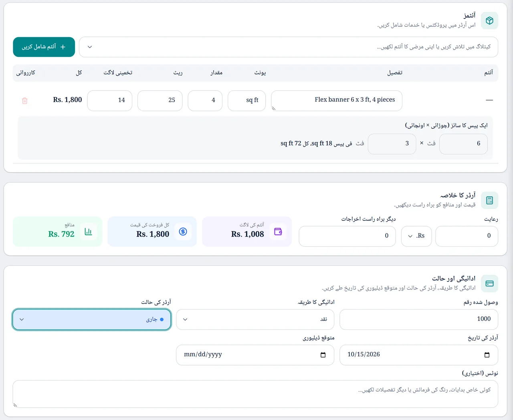
Task: Open the Rs. discount type dropdown
Action: (x=416, y=236)
